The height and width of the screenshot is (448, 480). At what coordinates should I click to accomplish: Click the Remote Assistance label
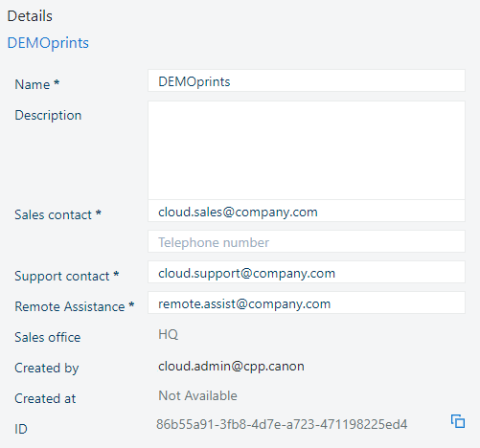75,306
